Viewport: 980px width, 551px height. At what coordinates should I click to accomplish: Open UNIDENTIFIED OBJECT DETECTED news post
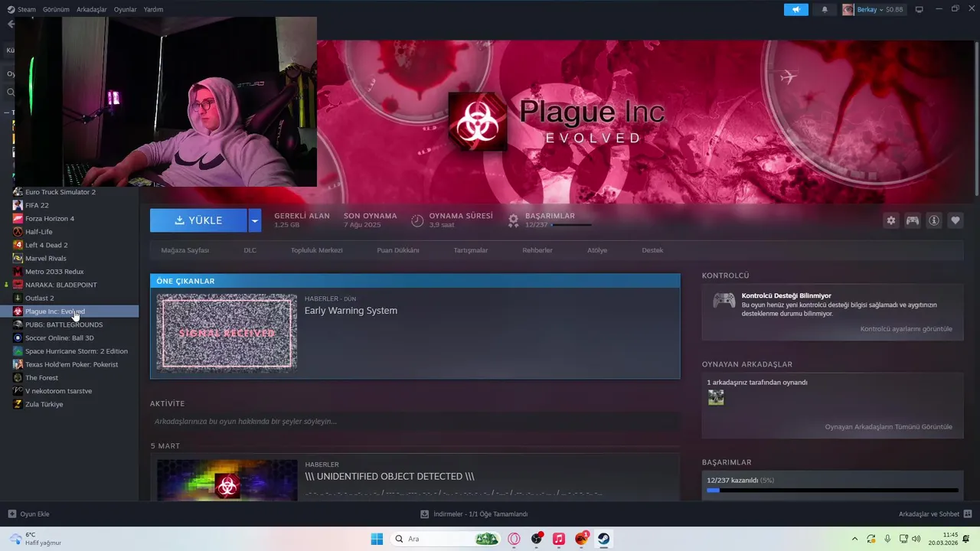click(x=390, y=477)
